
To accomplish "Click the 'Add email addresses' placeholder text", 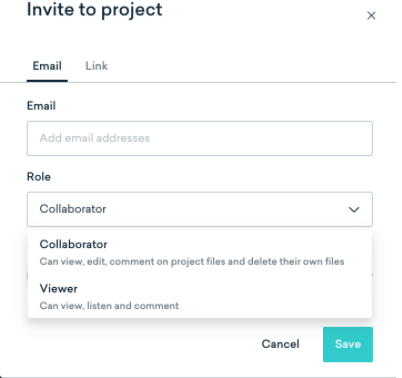I will click(x=95, y=138).
